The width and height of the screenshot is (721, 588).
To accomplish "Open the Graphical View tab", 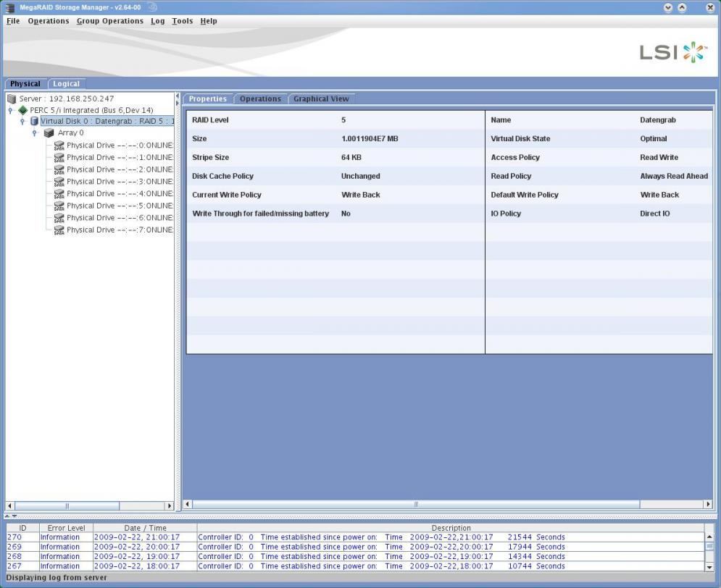I will [321, 98].
